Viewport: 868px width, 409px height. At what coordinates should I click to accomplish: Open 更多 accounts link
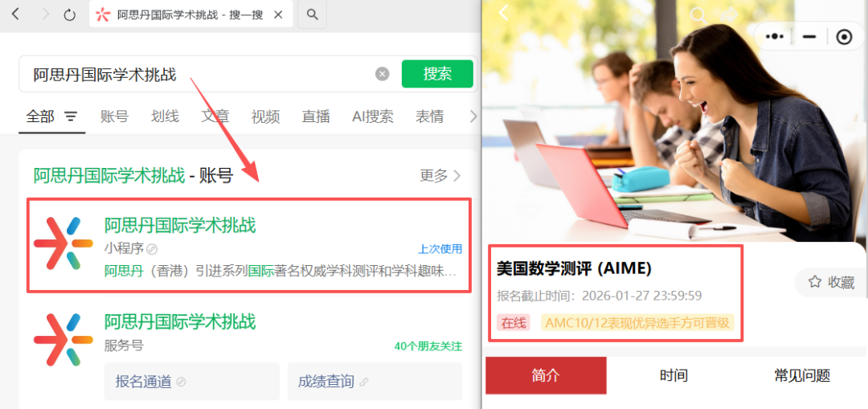[x=440, y=176]
